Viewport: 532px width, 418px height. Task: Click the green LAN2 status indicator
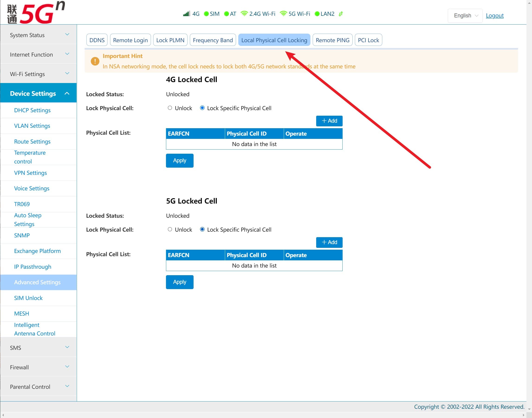coord(317,14)
